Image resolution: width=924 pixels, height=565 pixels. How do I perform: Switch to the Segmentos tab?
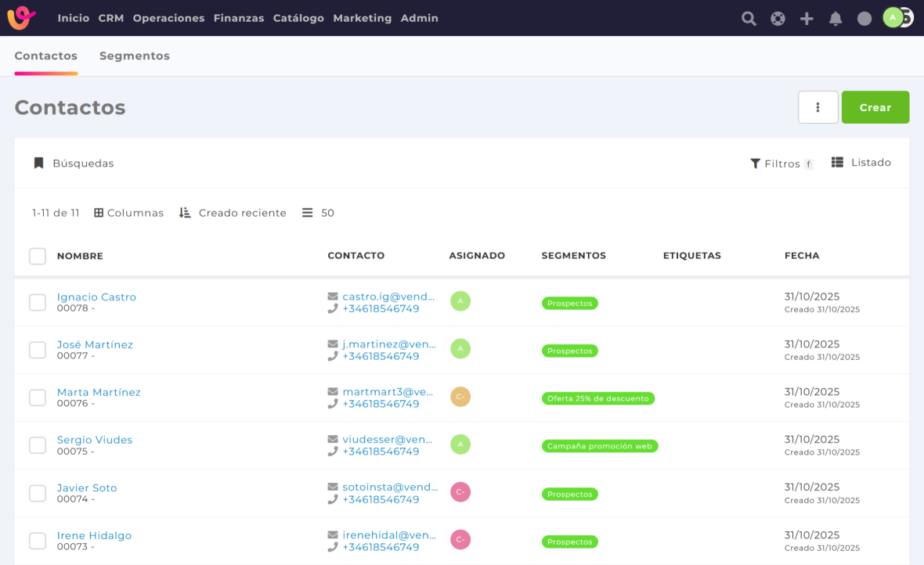(135, 56)
